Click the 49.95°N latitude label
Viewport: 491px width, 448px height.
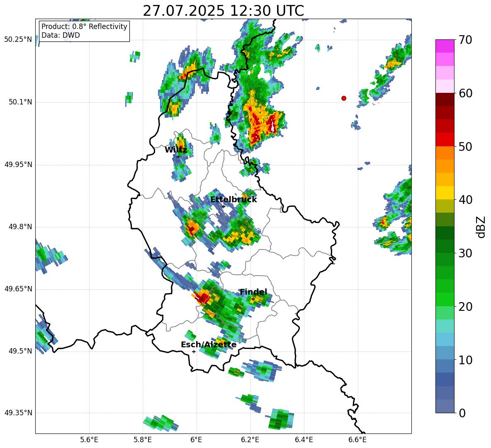[18, 165]
